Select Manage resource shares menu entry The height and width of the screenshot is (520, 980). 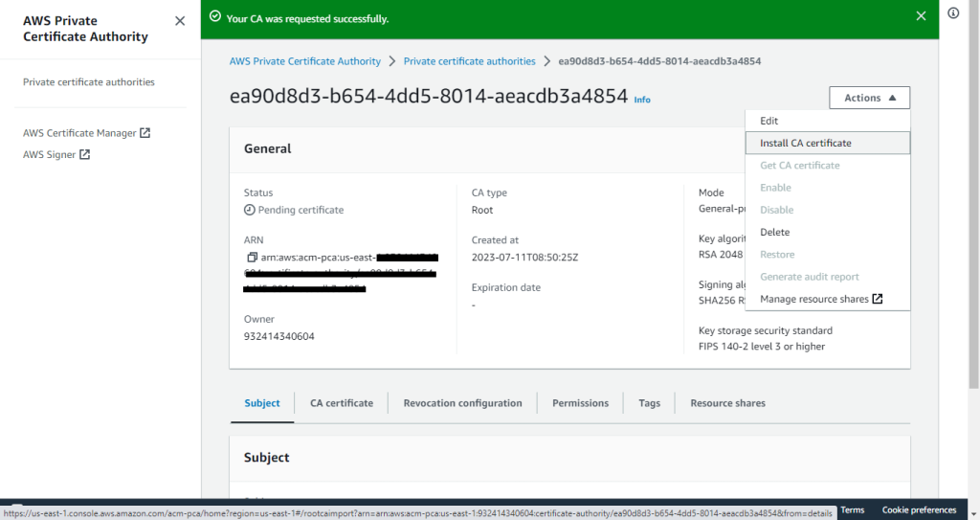click(828, 299)
